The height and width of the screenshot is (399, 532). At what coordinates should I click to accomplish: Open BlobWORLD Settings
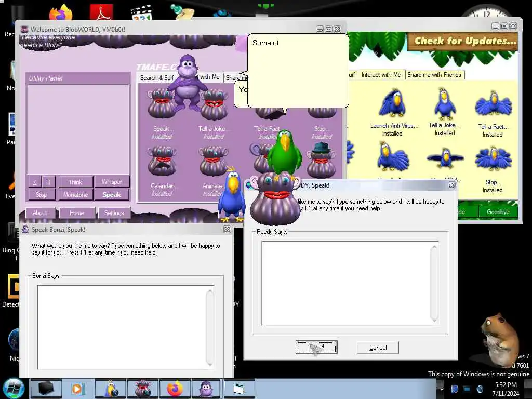point(114,213)
